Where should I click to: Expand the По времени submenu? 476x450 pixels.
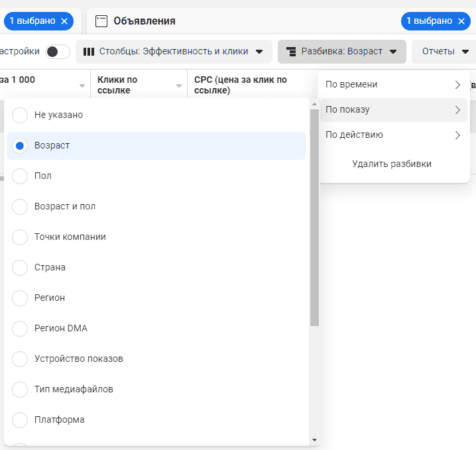click(x=393, y=85)
